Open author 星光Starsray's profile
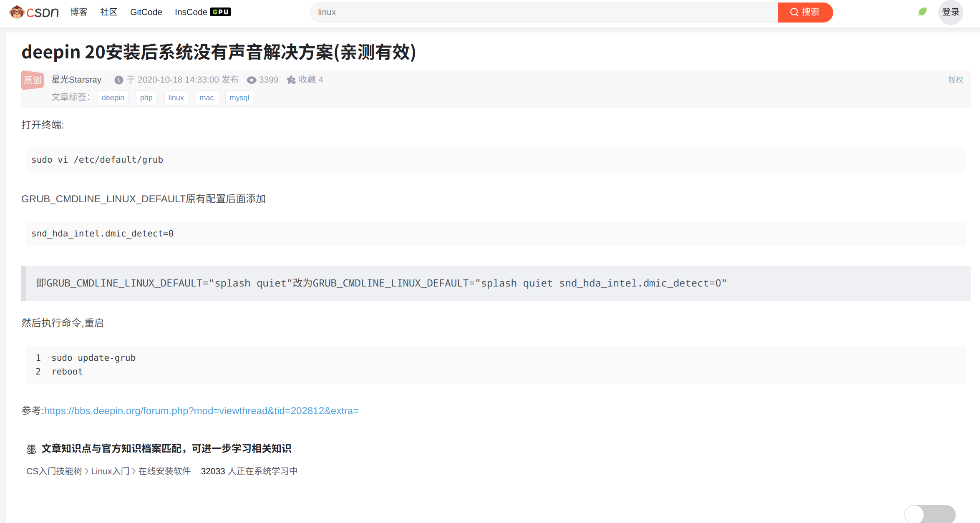 click(x=76, y=80)
